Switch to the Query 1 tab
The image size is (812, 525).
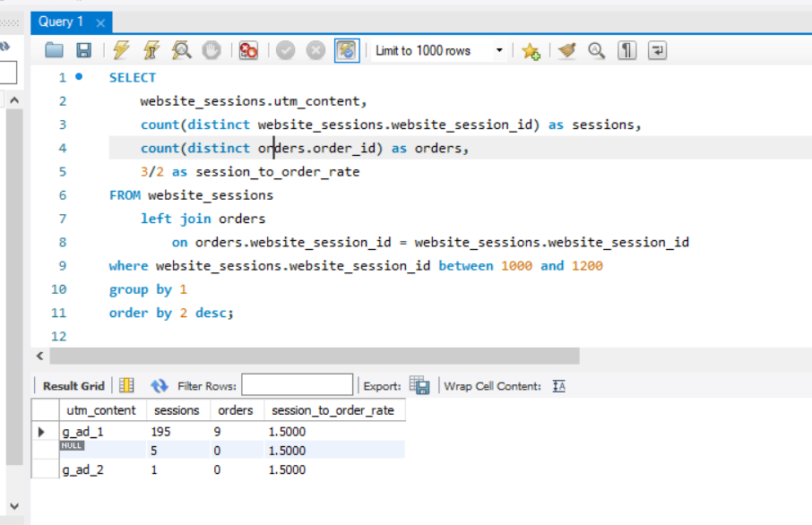click(61, 22)
